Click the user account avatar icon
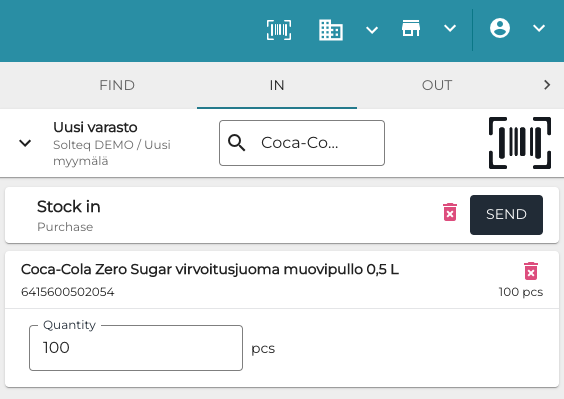This screenshot has width=564, height=399. [500, 28]
